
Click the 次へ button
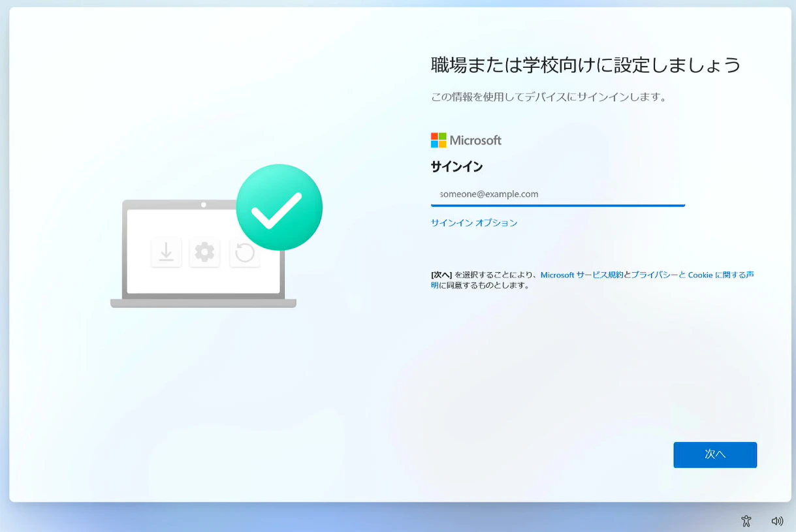point(715,454)
